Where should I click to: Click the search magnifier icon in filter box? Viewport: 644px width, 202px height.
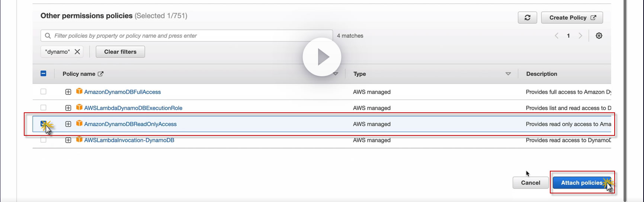48,36
